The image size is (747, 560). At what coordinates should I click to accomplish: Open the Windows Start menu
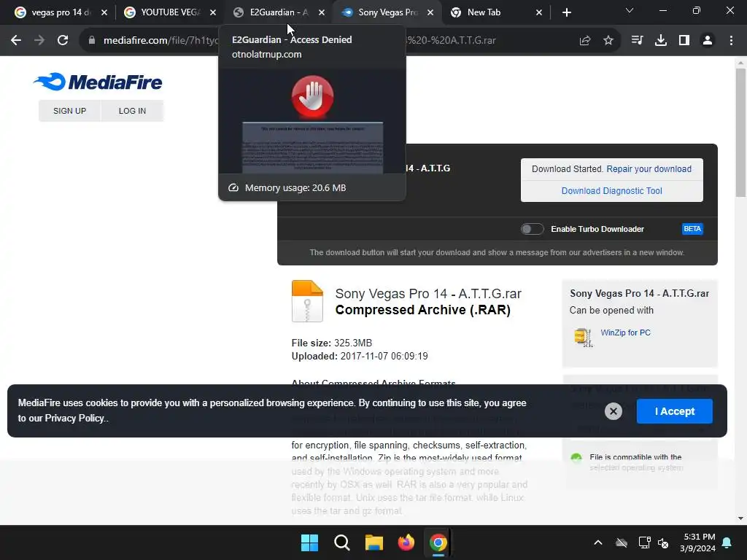coord(309,542)
